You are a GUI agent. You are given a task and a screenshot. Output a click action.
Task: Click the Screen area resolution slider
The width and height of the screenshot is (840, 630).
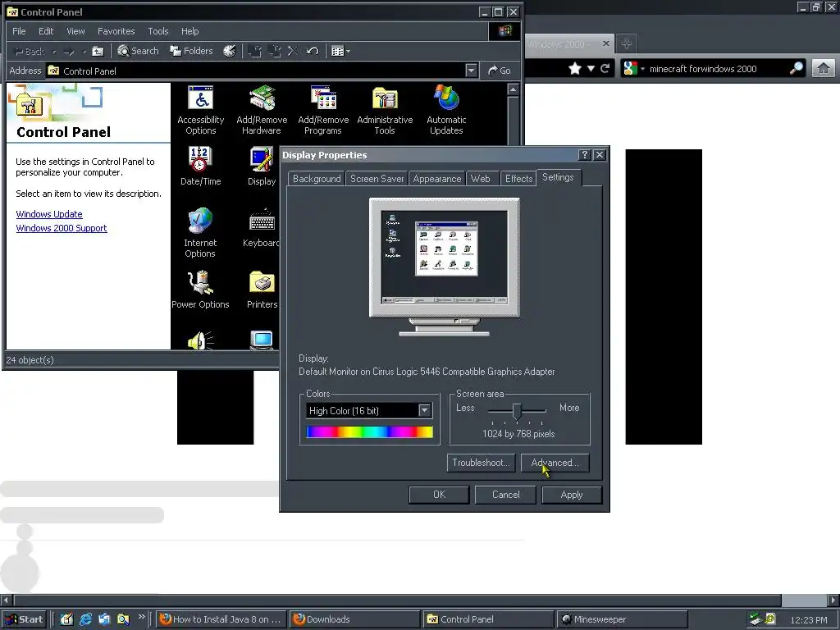[x=517, y=412]
